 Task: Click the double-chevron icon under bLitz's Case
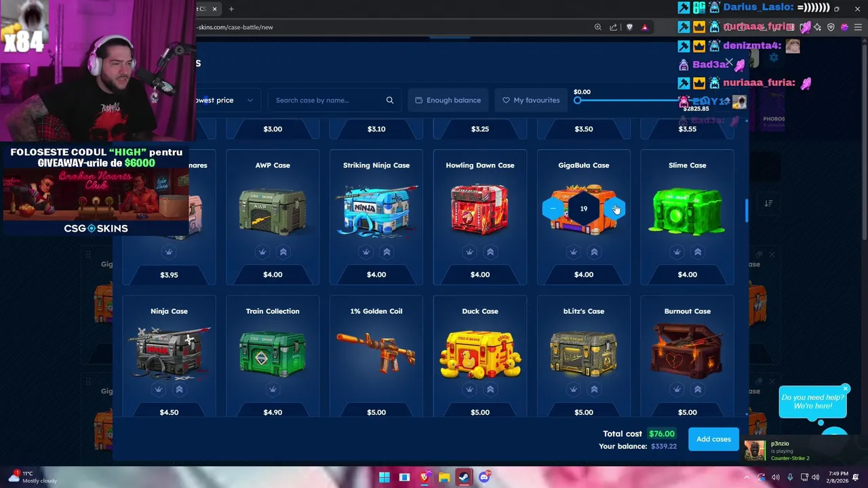pyautogui.click(x=594, y=390)
